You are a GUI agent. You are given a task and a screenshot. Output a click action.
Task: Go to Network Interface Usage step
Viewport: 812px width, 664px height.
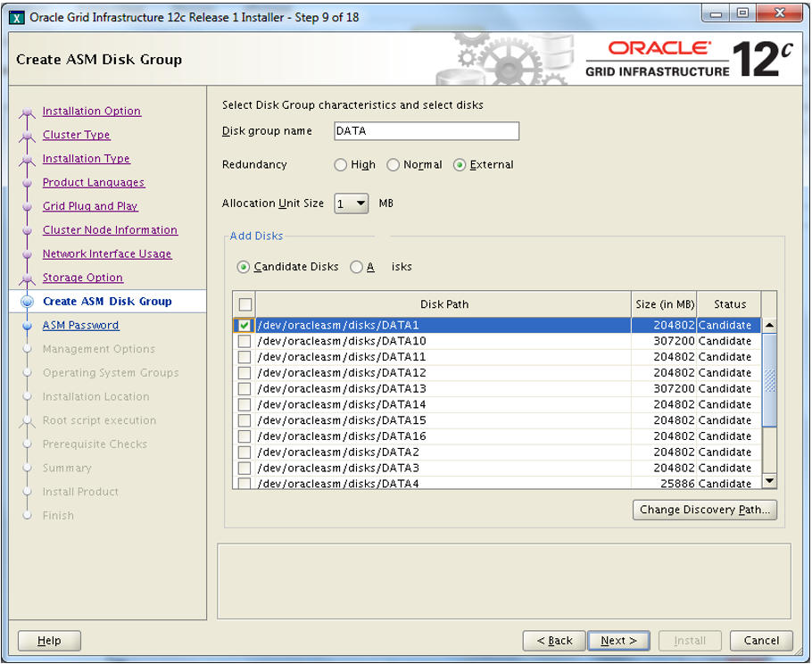pyautogui.click(x=107, y=253)
